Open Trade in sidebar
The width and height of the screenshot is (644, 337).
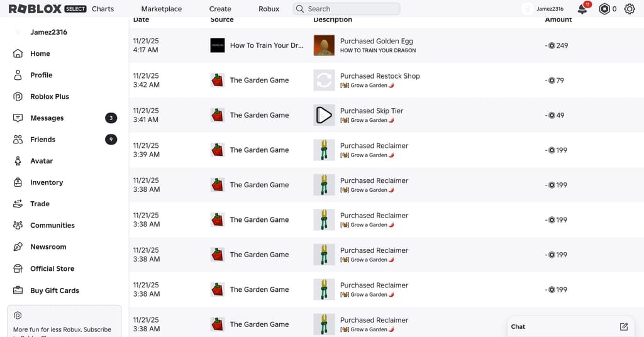40,204
